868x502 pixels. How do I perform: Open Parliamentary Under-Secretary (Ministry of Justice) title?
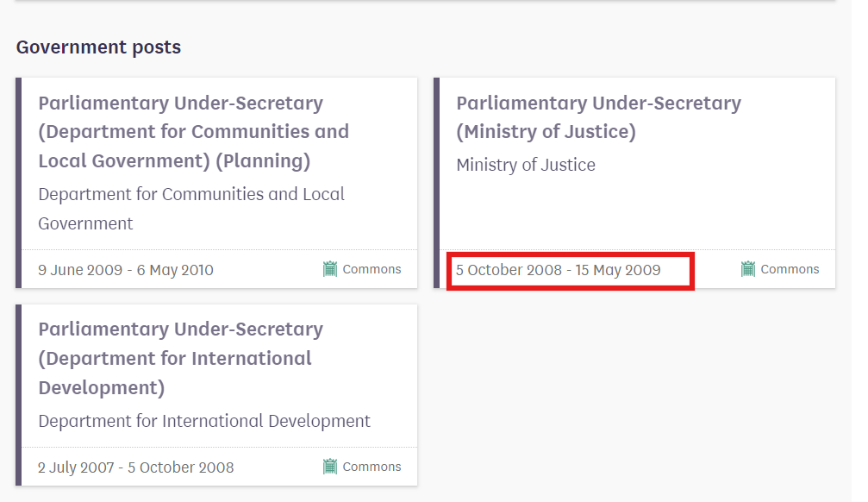[x=598, y=117]
